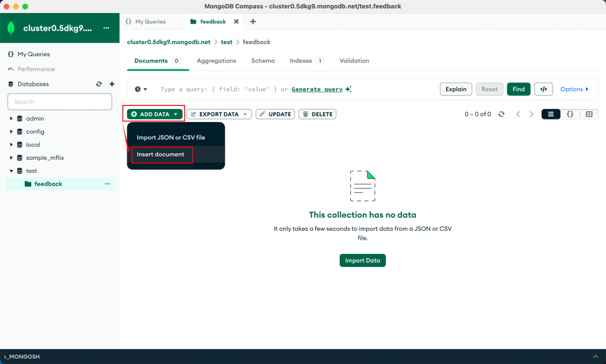Click the config database icon
This screenshot has width=606, height=364.
[20, 132]
